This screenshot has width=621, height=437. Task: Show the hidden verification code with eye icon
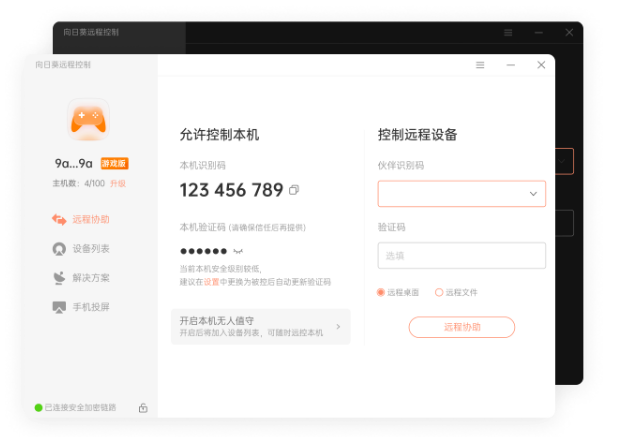click(238, 251)
